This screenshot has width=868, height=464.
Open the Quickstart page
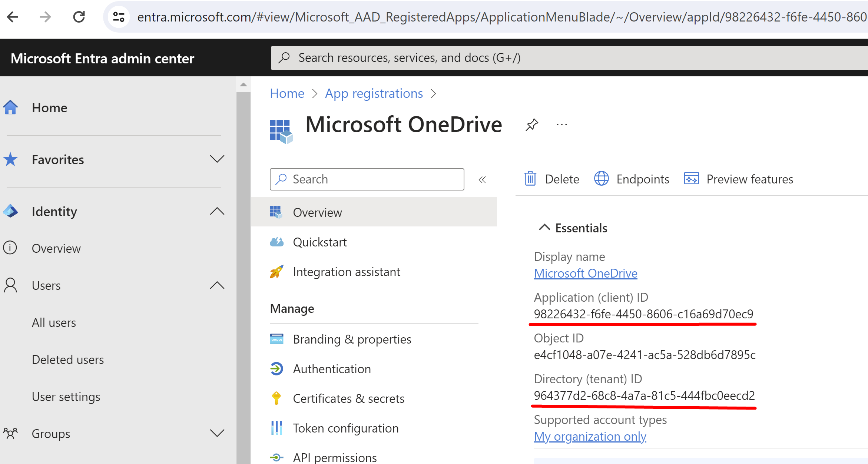[x=319, y=242]
